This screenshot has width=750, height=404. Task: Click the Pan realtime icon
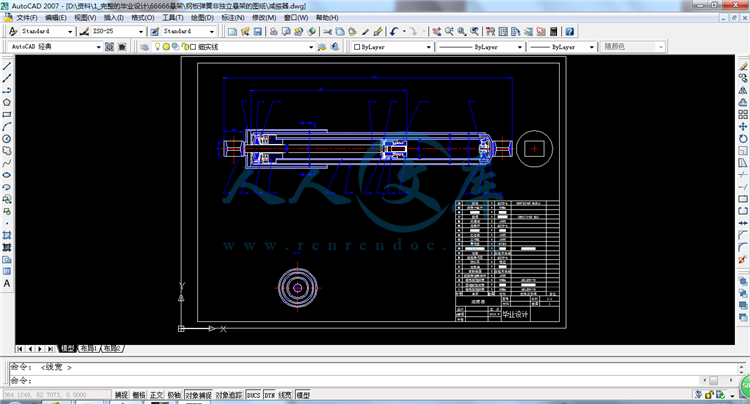[x=437, y=32]
